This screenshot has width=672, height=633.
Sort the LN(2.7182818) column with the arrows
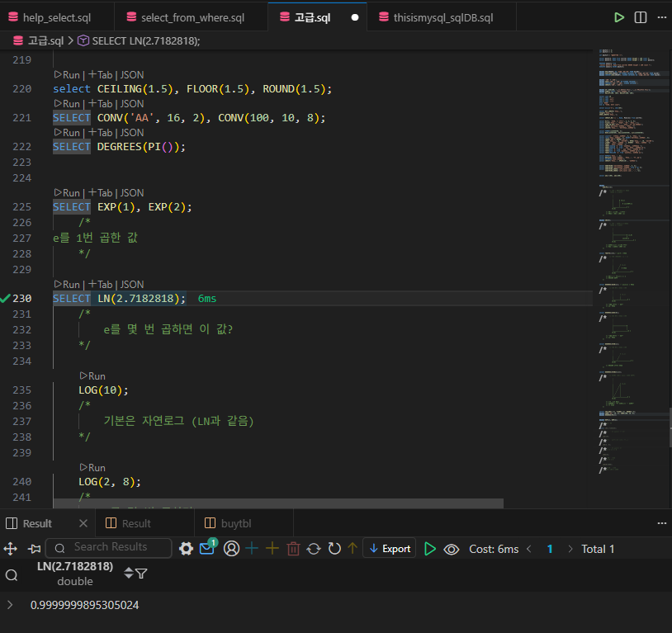pos(129,573)
